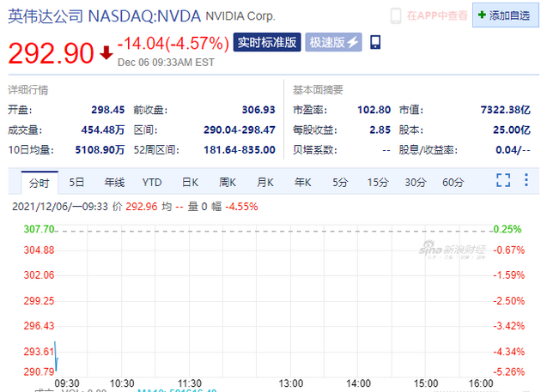Click the NVIDIA Corp. company name
Viewport: 541px width, 392px height.
(x=240, y=16)
